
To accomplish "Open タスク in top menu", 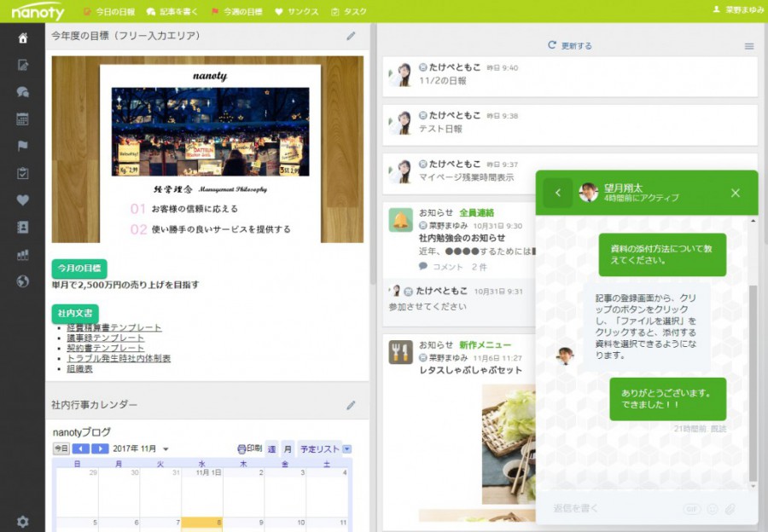I will coord(349,12).
